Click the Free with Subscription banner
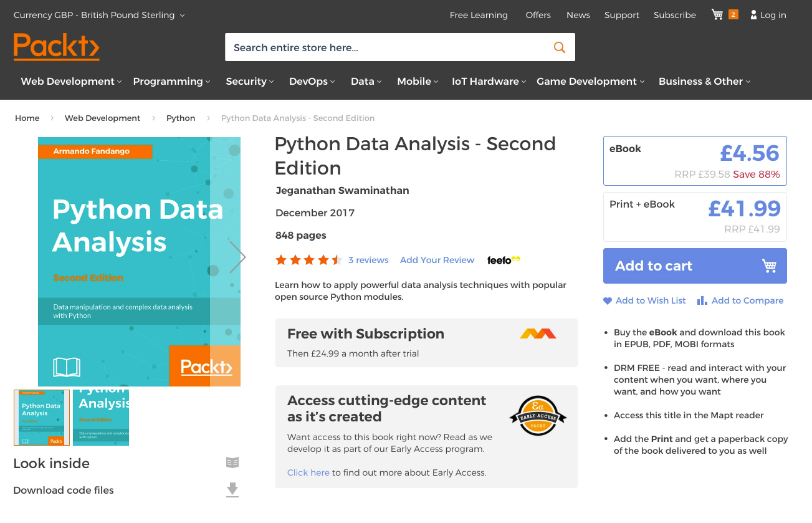Viewport: 812px width, 523px height. pos(426,343)
